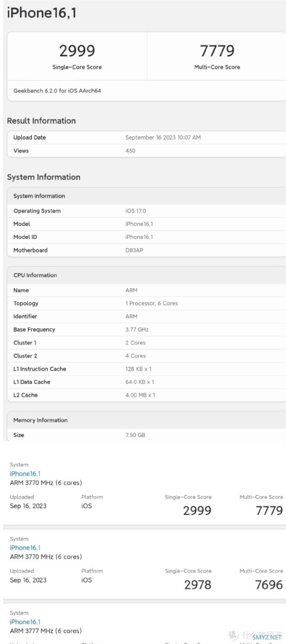Click the 2999 single-core score in the top card
The width and height of the screenshot is (286, 644).
[77, 51]
